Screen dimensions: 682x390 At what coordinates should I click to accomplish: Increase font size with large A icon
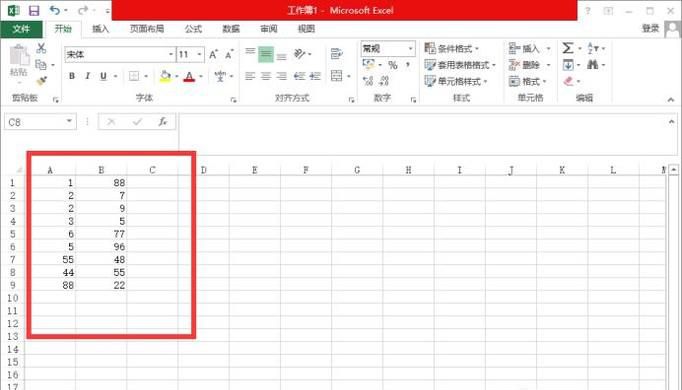(213, 54)
